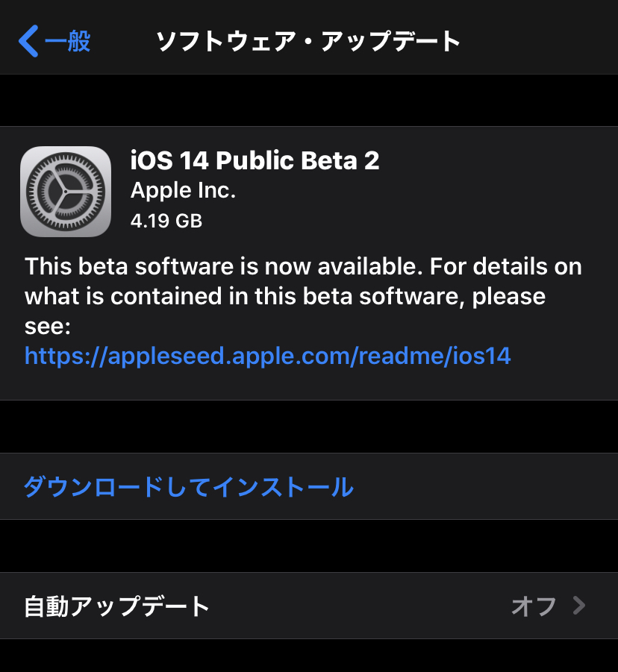Click 'For details on' in the description

(x=505, y=266)
